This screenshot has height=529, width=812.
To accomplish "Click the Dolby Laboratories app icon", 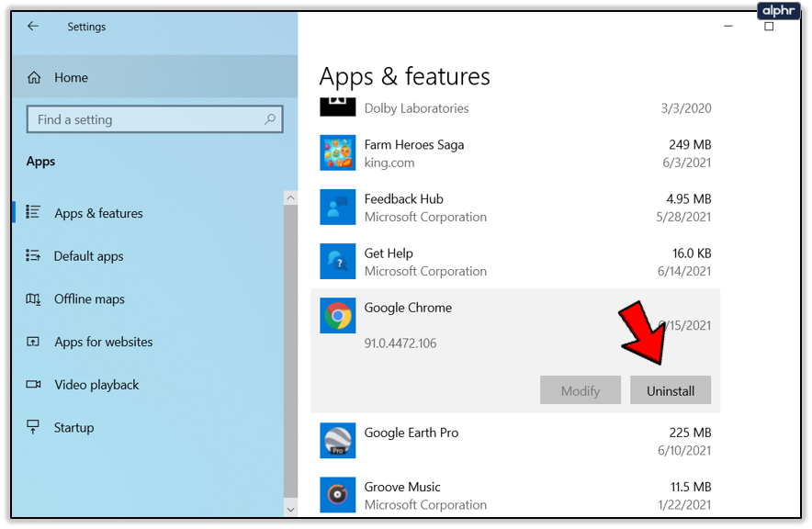I will tap(338, 107).
